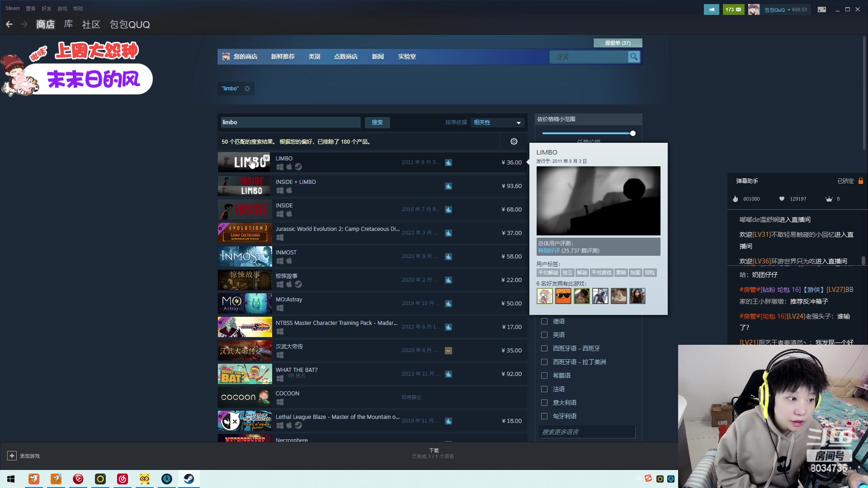This screenshot has width=868, height=488.
Task: Remove the "limbo" search tag
Action: pos(247,89)
